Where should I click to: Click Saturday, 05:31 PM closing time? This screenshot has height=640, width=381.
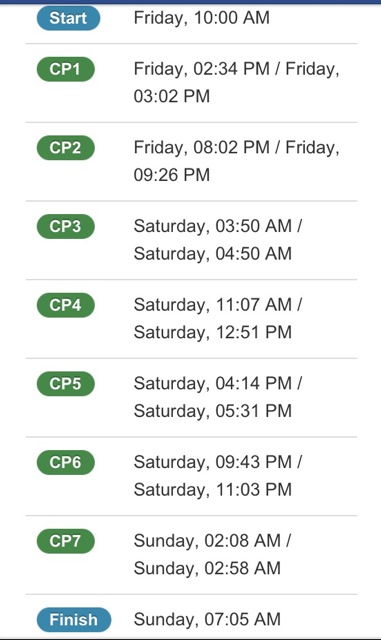pyautogui.click(x=213, y=411)
